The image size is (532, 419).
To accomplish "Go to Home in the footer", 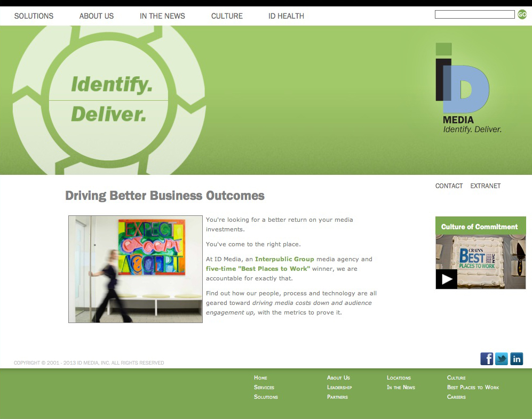I will click(x=260, y=377).
